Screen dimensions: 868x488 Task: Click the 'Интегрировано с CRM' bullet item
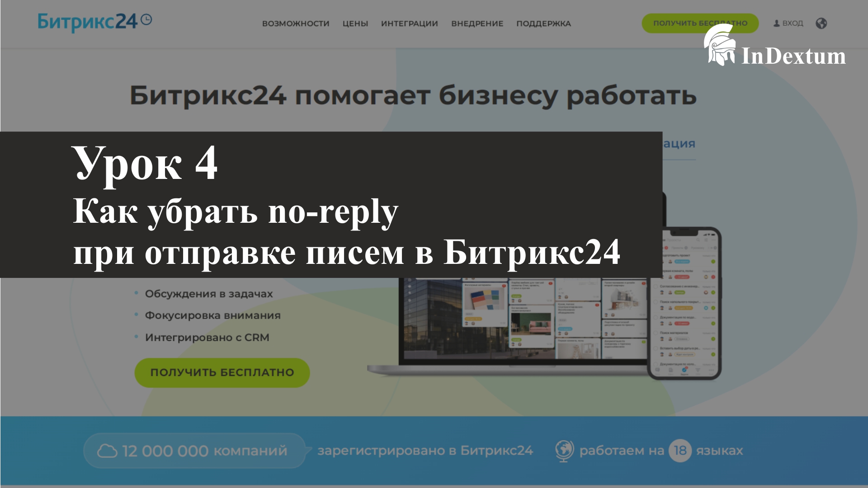point(207,338)
